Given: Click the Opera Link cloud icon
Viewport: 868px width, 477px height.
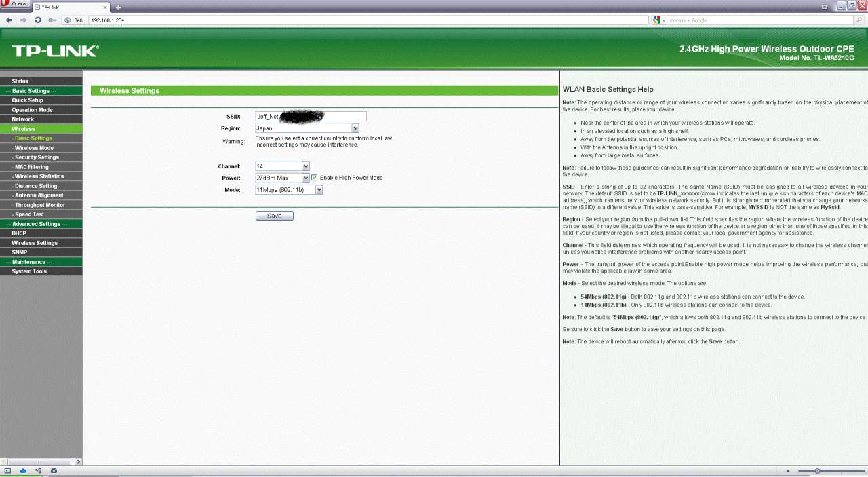Looking at the screenshot, I should point(23,470).
